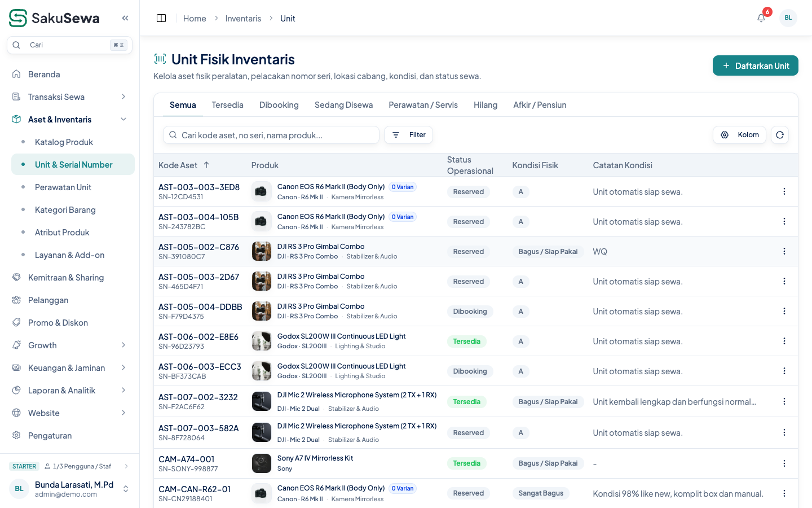Sort by the Kode Aset column arrow
812x508 pixels.
click(206, 165)
